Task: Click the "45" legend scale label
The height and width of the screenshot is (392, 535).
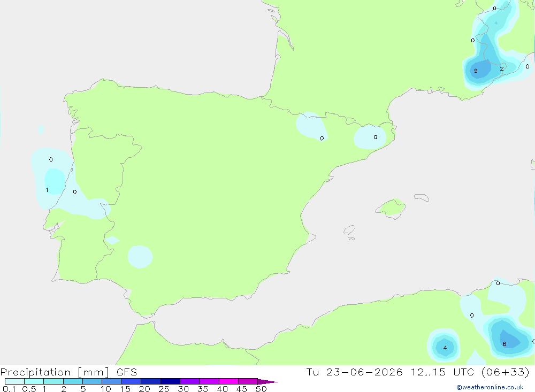Action: pyautogui.click(x=242, y=389)
